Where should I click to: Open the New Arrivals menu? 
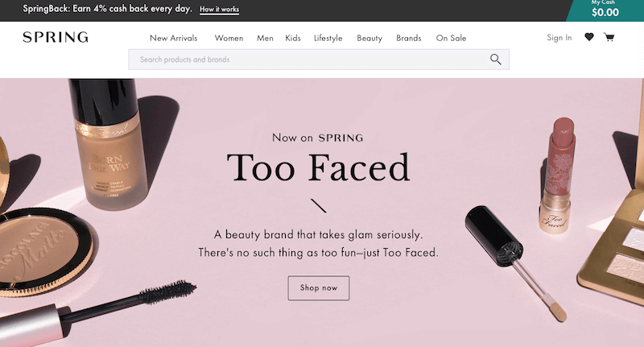coord(173,38)
